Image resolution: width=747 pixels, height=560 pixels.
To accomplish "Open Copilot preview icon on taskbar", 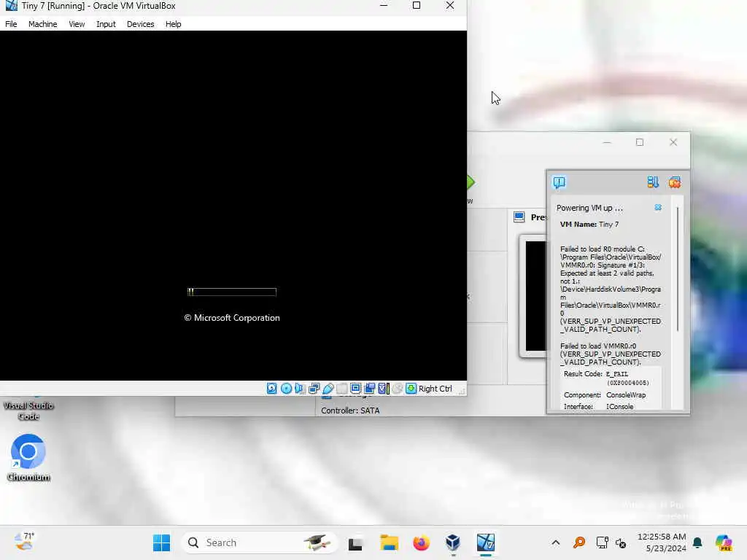I will pos(724,542).
